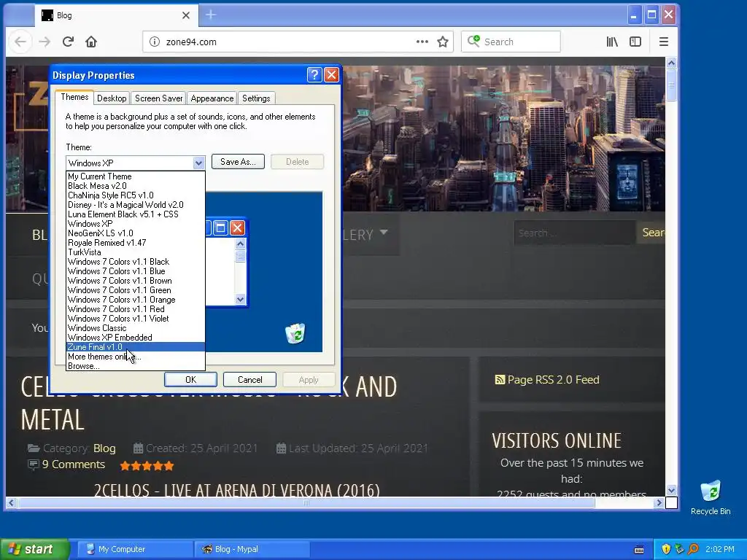
Task: Open the Appearance tab
Action: 212,98
